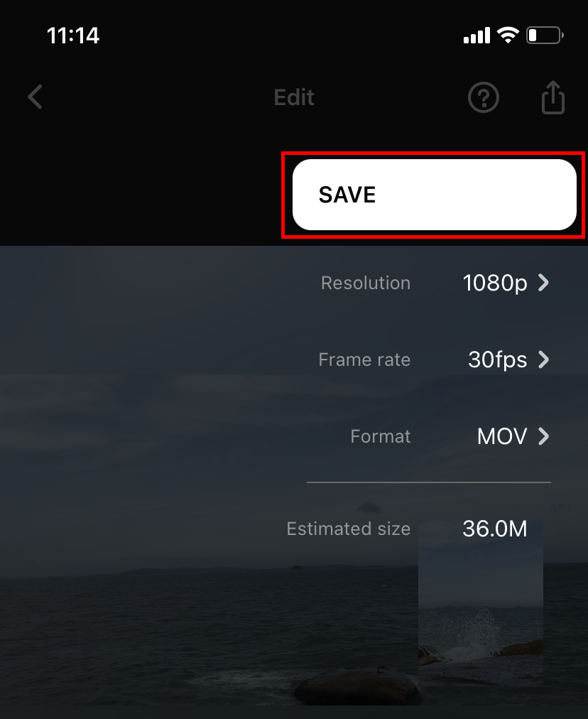Screen dimensions: 588x719
Task: Tap the video preview thumbnail
Action: coord(481,604)
